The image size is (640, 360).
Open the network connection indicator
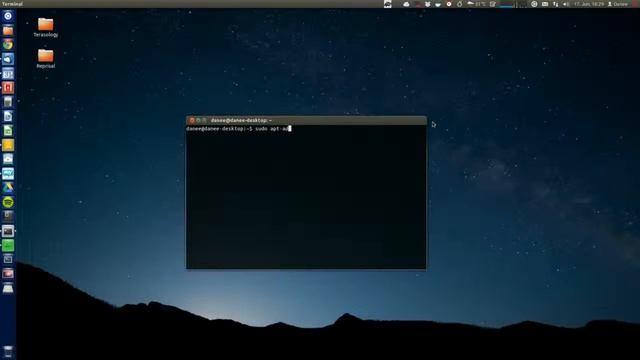[556, 4]
